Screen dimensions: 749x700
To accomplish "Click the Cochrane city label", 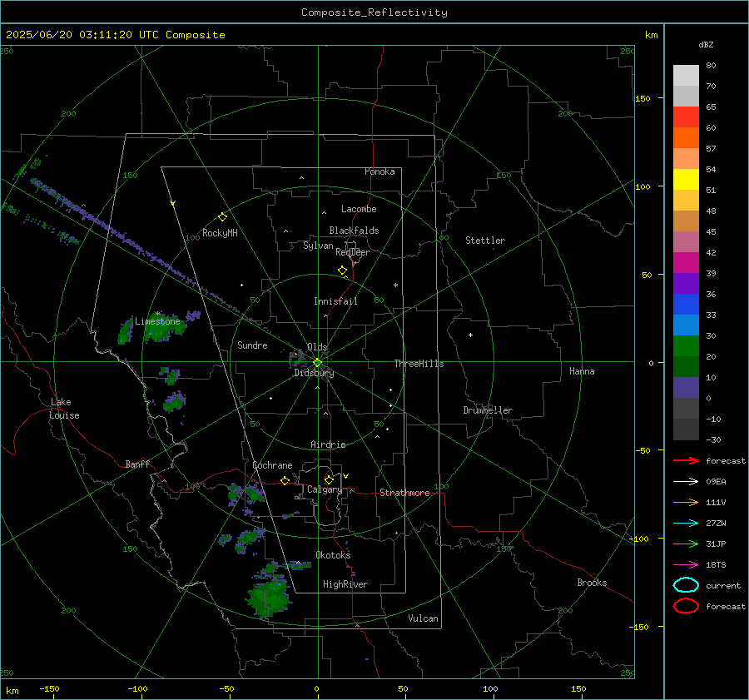I will 272,465.
